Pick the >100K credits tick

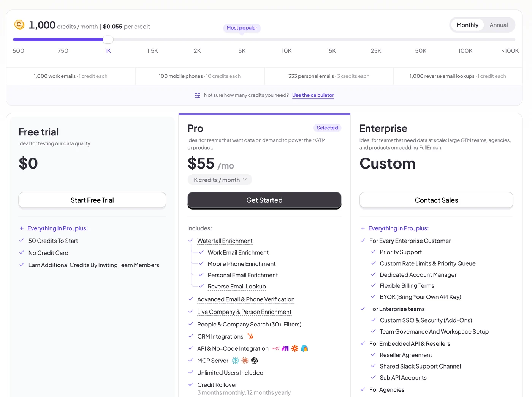(510, 51)
